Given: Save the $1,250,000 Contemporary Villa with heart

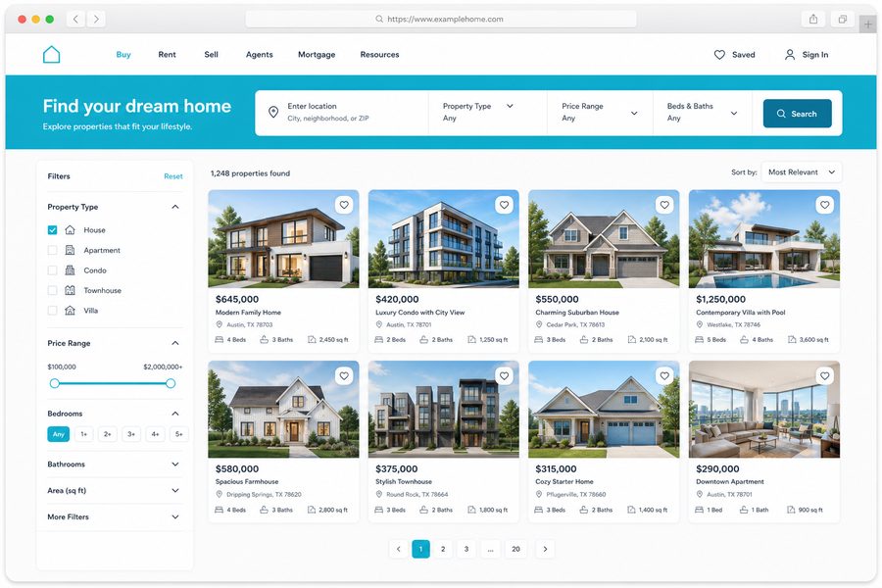Looking at the screenshot, I should (824, 205).
